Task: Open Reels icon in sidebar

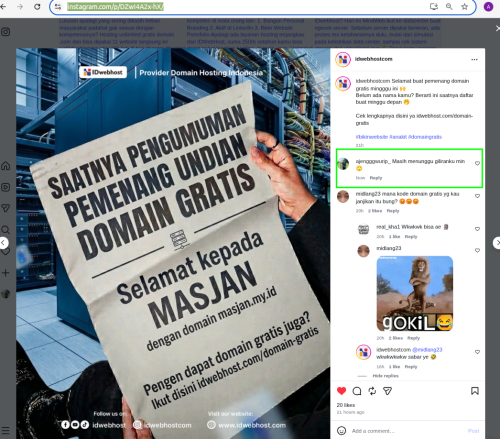Action: coord(5,187)
